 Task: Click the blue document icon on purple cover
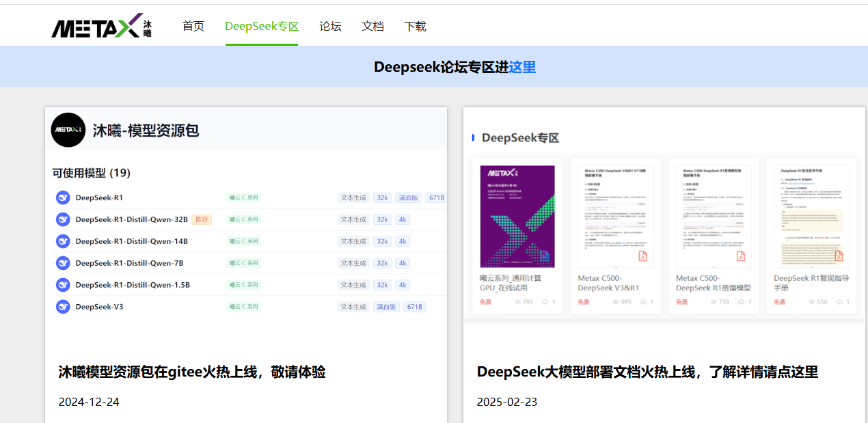pyautogui.click(x=545, y=256)
